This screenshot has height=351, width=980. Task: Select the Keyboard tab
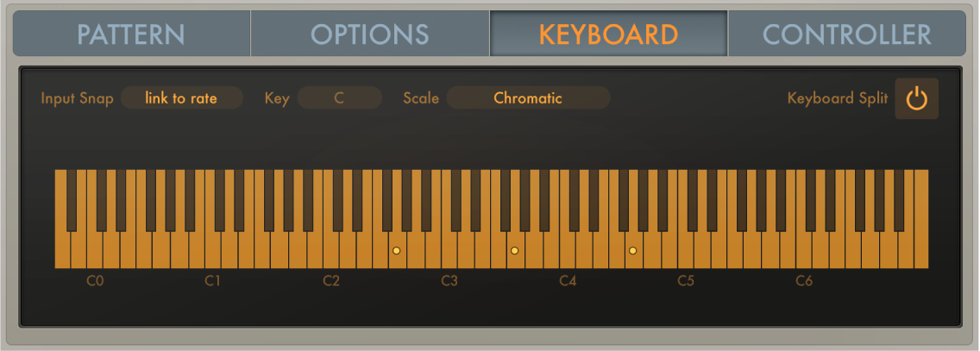pyautogui.click(x=608, y=34)
